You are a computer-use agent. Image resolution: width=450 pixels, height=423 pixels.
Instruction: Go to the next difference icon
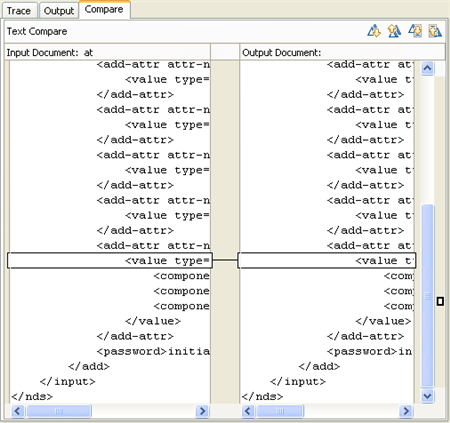tap(374, 31)
